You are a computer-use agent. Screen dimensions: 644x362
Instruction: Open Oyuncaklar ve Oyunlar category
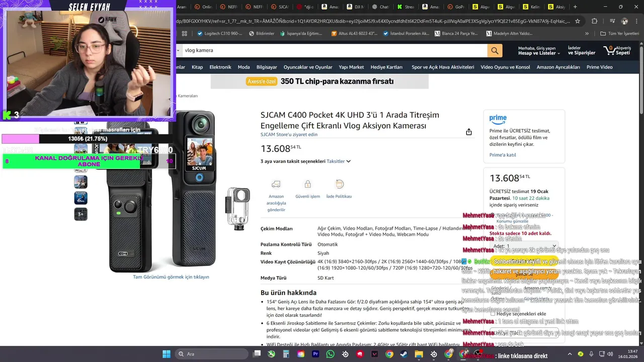coord(308,67)
